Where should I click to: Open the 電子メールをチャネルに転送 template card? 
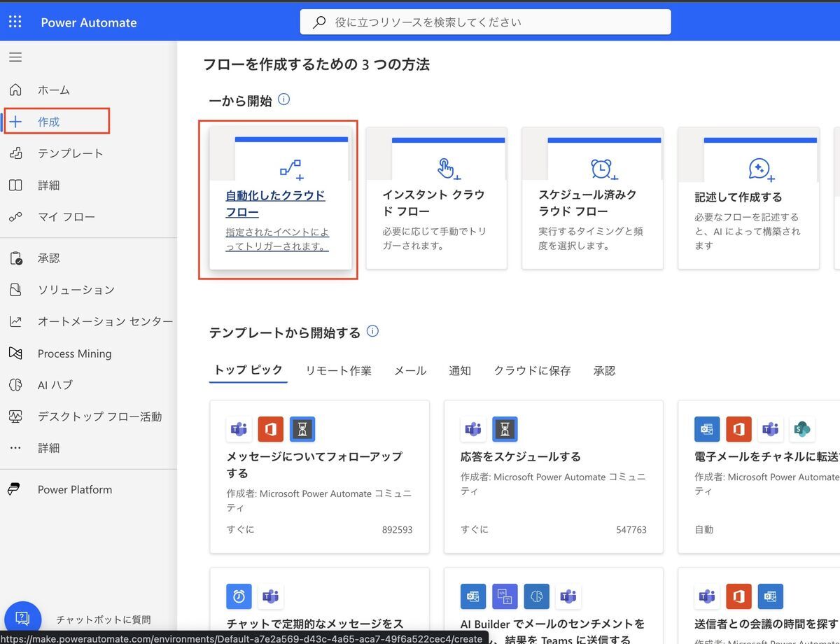pyautogui.click(x=759, y=477)
